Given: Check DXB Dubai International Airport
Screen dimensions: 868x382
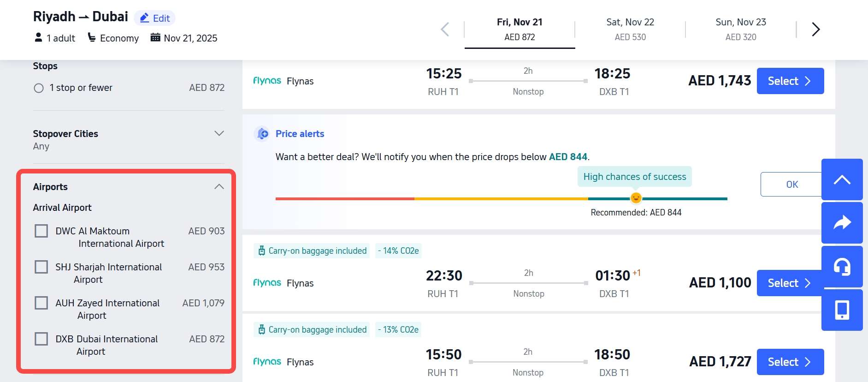Looking at the screenshot, I should pos(41,339).
